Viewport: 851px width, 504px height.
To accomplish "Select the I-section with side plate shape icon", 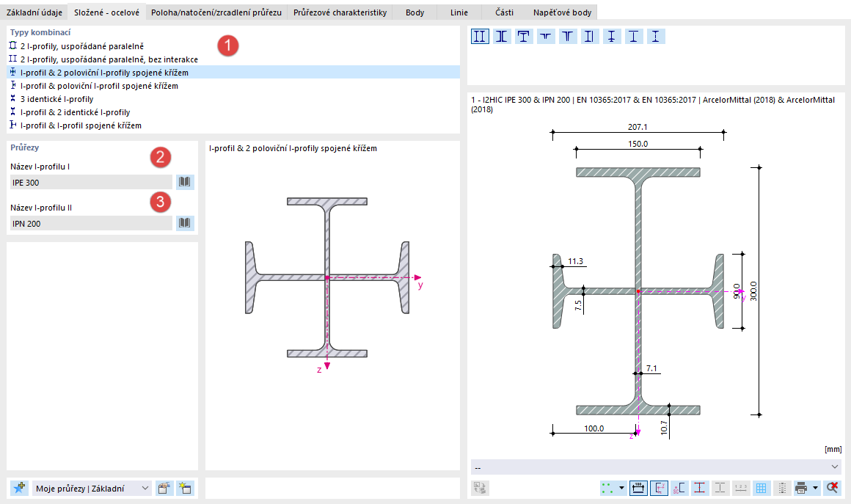I will point(589,37).
